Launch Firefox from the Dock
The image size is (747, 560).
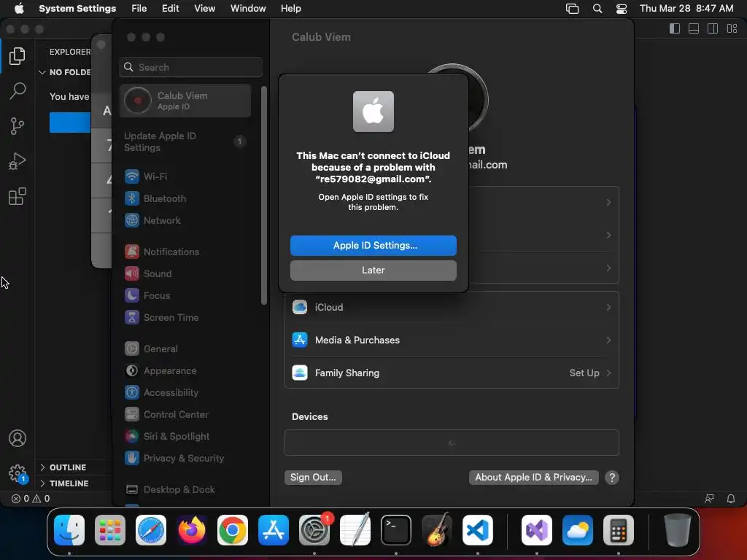[x=192, y=530]
